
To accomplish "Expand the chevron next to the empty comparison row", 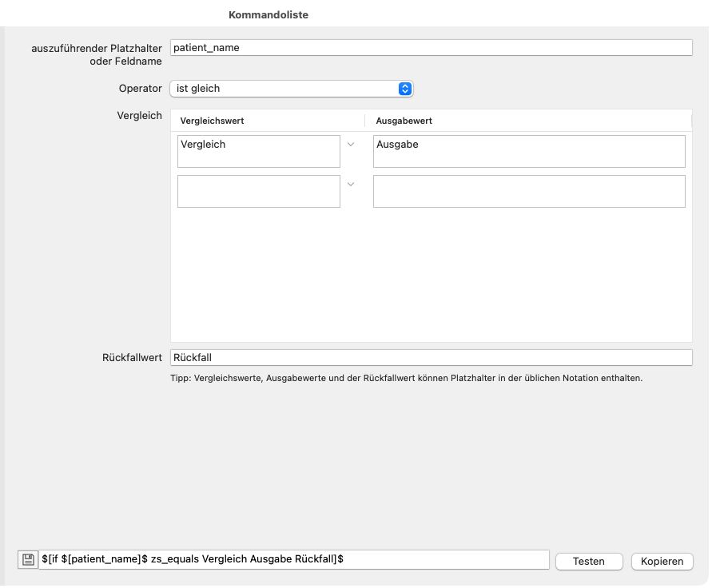I will pyautogui.click(x=350, y=185).
